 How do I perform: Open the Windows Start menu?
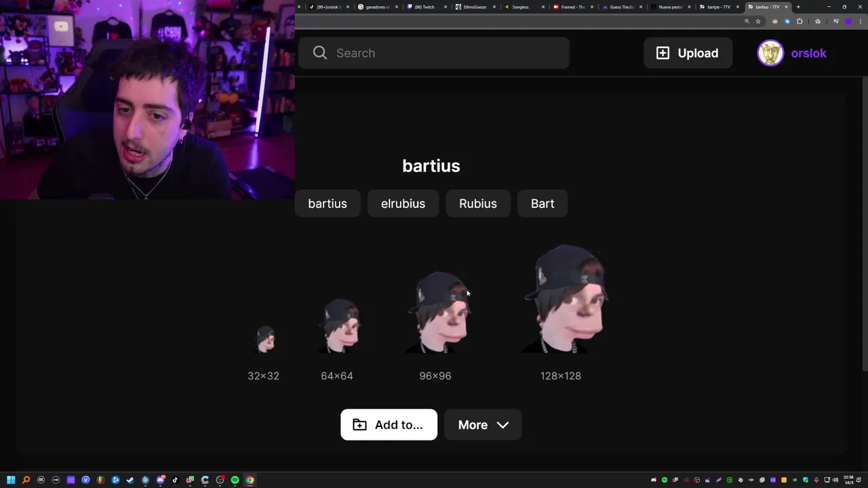pos(11,480)
